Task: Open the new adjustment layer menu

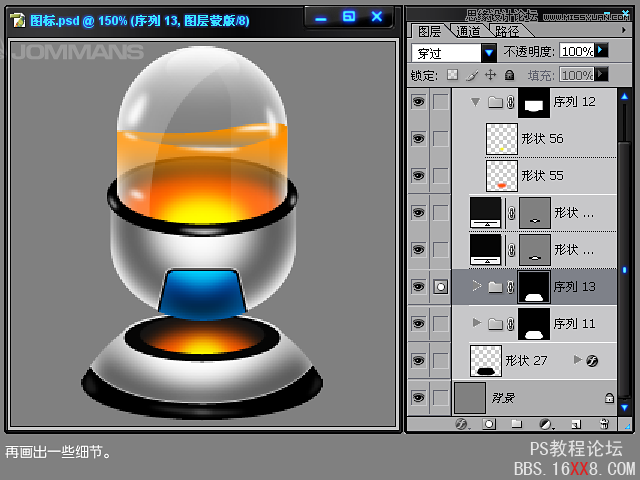Action: coord(546,424)
